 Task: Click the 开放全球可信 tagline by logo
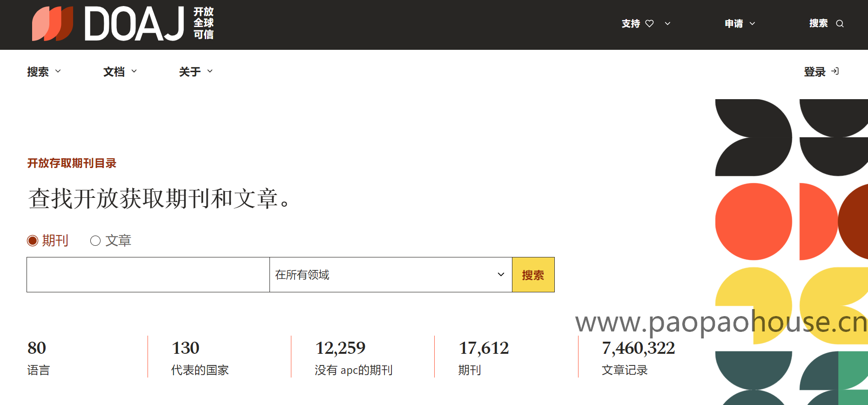pos(204,23)
